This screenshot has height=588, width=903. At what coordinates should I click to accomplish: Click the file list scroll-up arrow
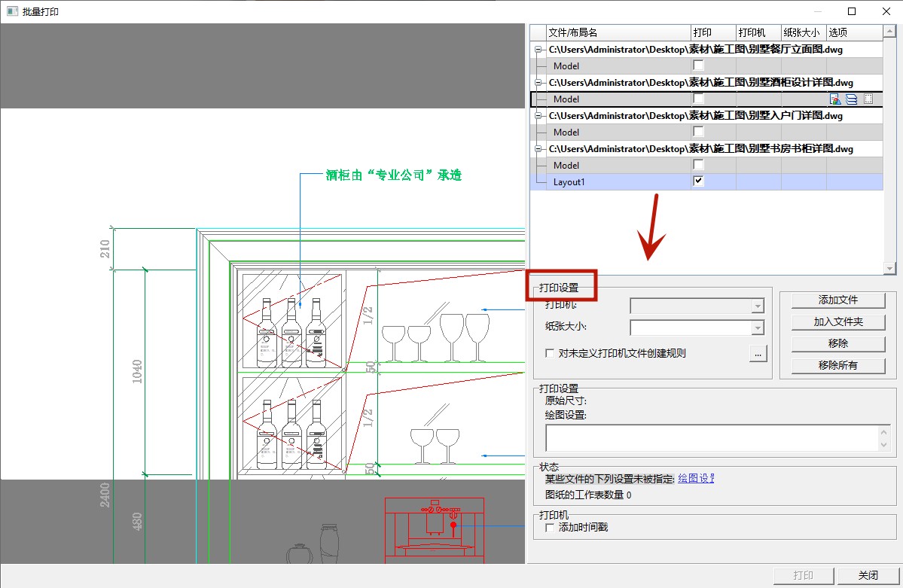click(x=889, y=32)
